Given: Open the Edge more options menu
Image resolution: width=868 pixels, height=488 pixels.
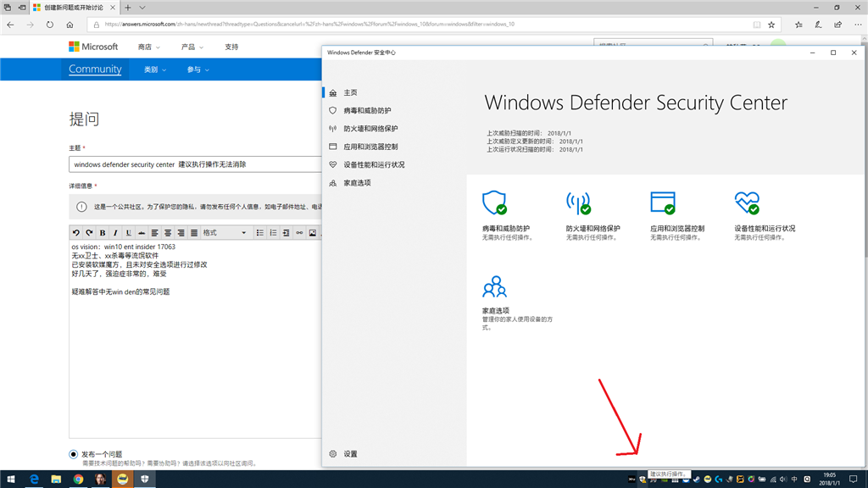Looking at the screenshot, I should tap(858, 25).
